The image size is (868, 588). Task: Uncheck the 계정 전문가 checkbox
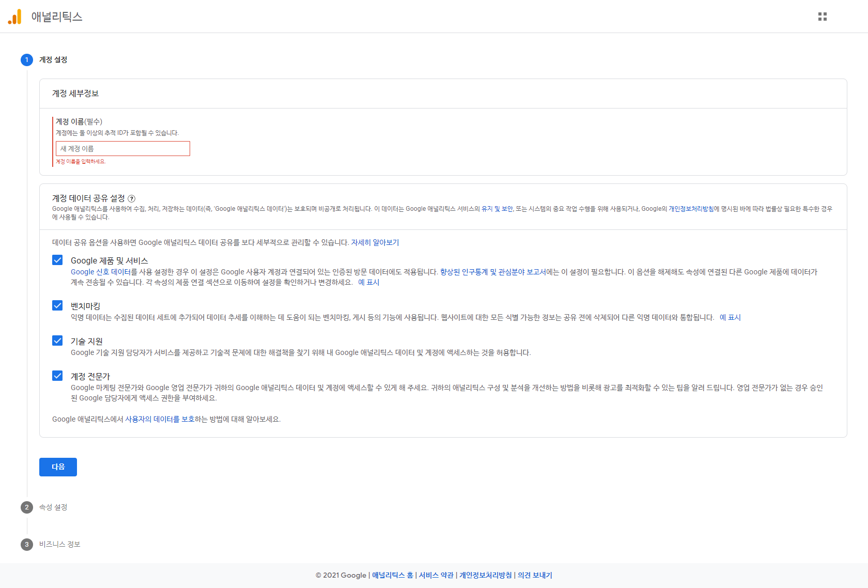coord(57,376)
